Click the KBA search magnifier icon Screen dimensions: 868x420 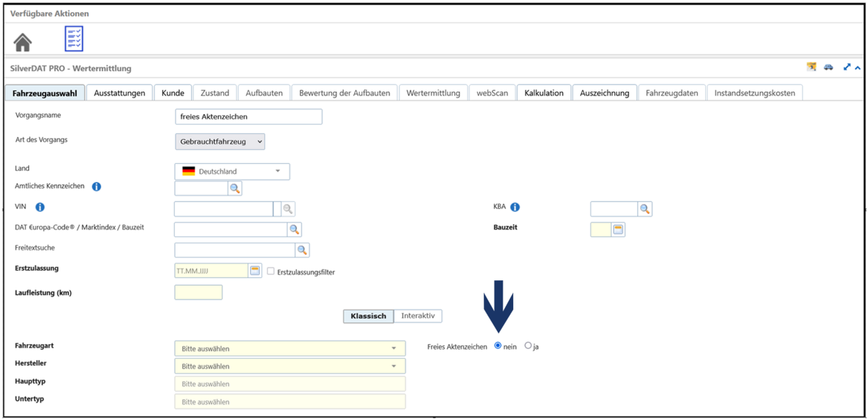(x=645, y=209)
